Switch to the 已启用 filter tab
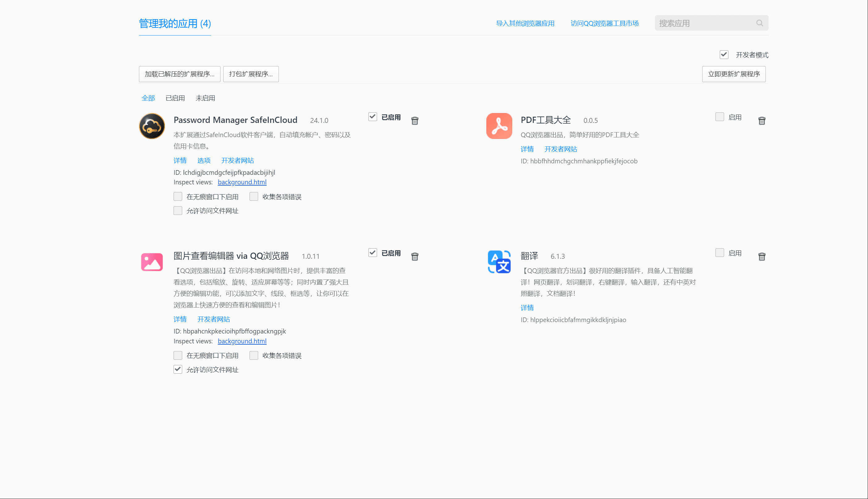This screenshot has width=868, height=499. pyautogui.click(x=175, y=98)
